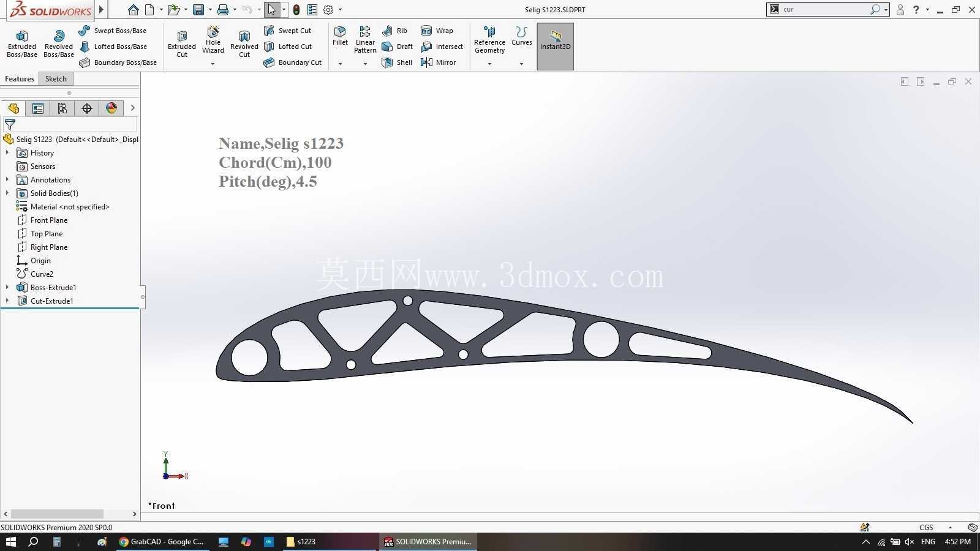This screenshot has width=980, height=551.
Task: Select the Revolved Boss/Base tool
Action: click(x=59, y=44)
